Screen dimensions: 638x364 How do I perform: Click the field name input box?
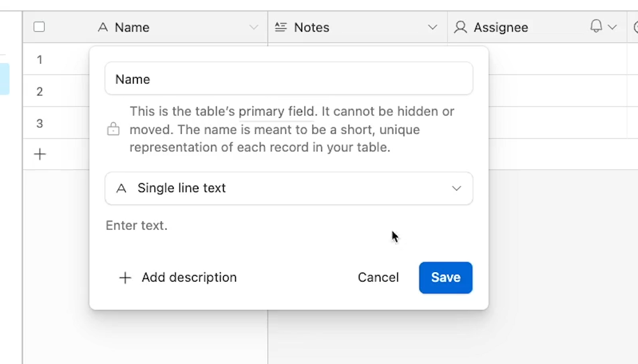click(289, 79)
